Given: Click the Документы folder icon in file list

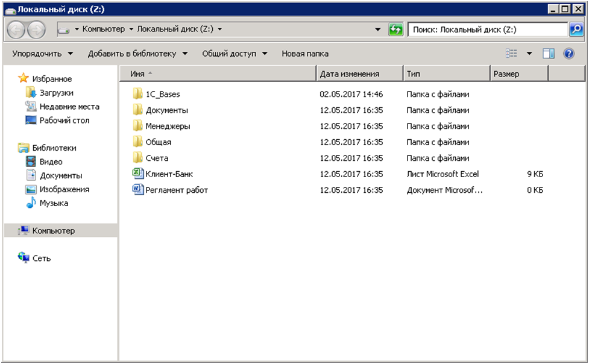Looking at the screenshot, I should pos(137,110).
